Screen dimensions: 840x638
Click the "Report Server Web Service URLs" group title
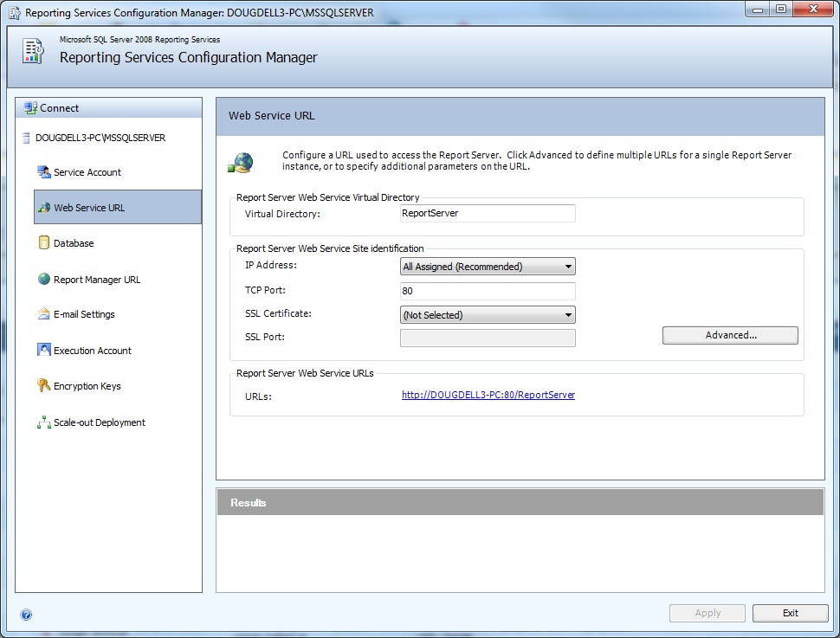pos(305,373)
